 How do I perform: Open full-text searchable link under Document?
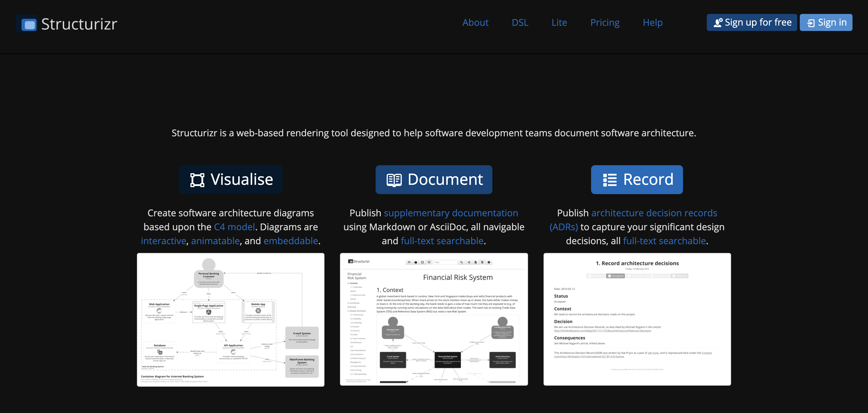[442, 241]
